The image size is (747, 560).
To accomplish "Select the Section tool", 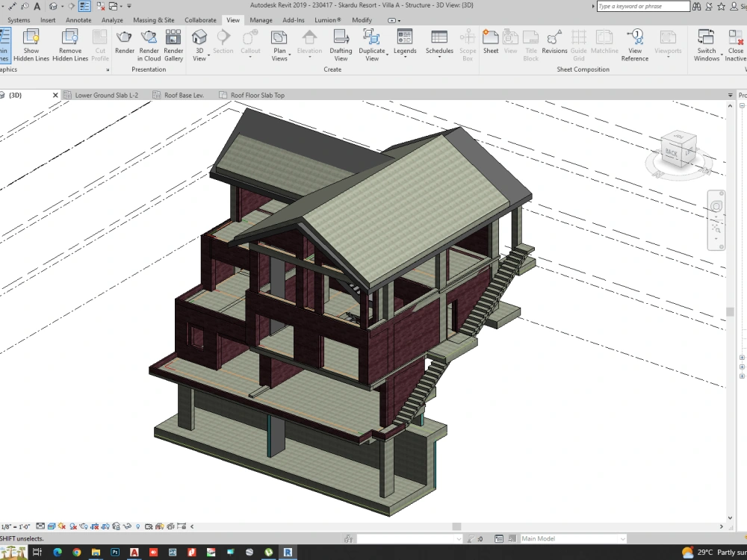I will point(225,41).
